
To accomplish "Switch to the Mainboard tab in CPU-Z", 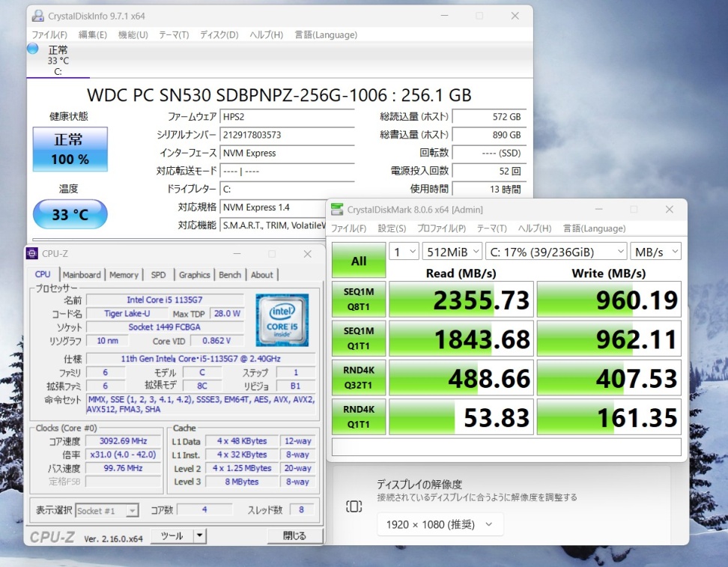I will (x=82, y=275).
